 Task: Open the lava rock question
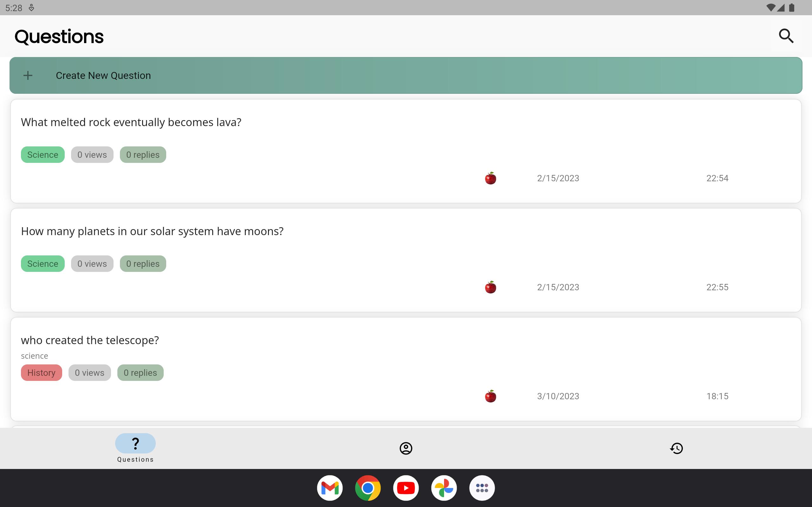click(x=131, y=122)
